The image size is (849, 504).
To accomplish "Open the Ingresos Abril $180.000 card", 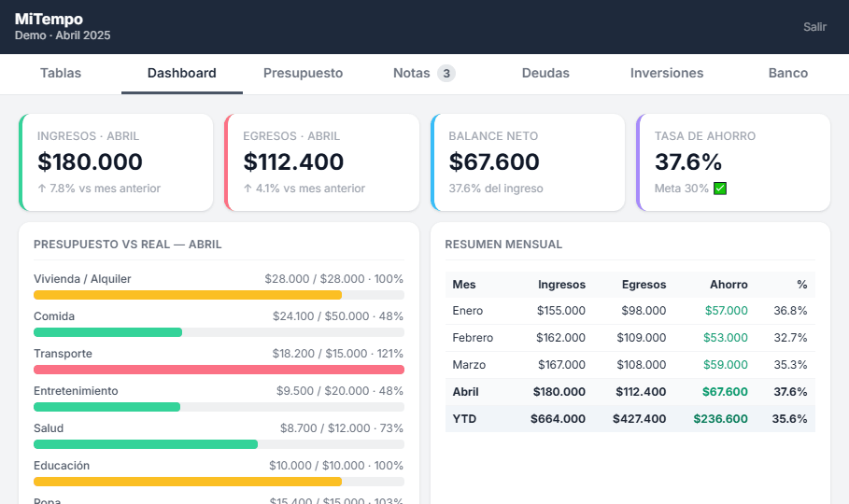I will click(x=116, y=162).
